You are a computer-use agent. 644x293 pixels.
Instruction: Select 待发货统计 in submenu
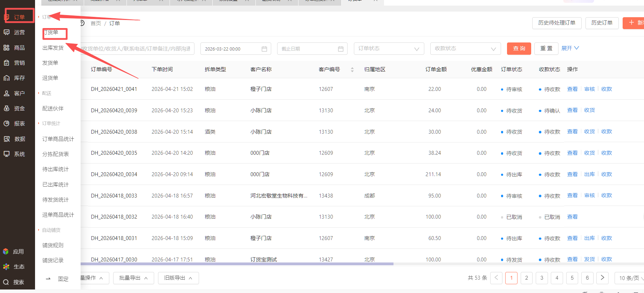point(56,200)
